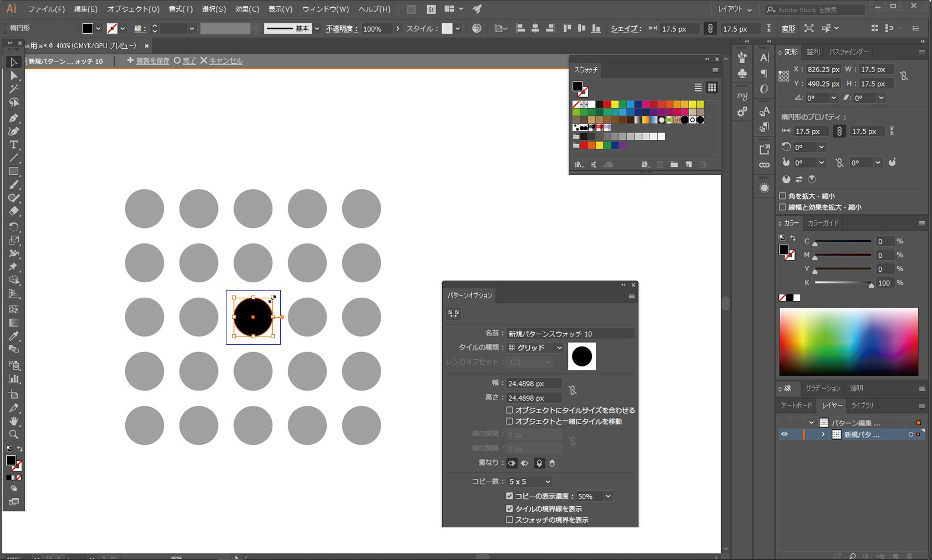The image size is (932, 560).
Task: Click the pattern name field 新規パターンスウォッチ 10
Action: click(x=570, y=333)
